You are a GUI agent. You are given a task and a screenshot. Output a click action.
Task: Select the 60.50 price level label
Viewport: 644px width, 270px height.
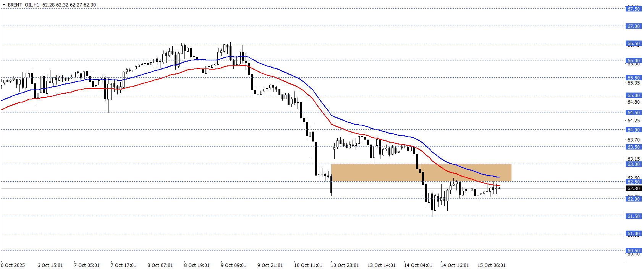point(633,251)
